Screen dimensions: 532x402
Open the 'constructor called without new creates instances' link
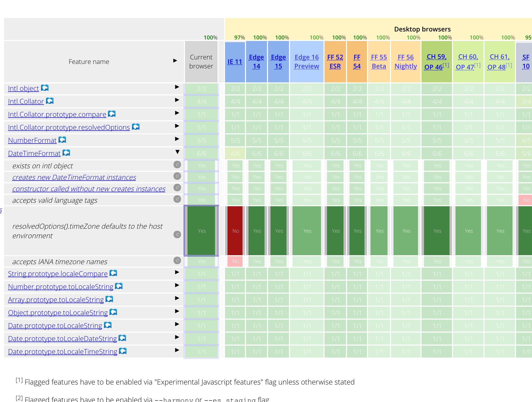tap(88, 189)
